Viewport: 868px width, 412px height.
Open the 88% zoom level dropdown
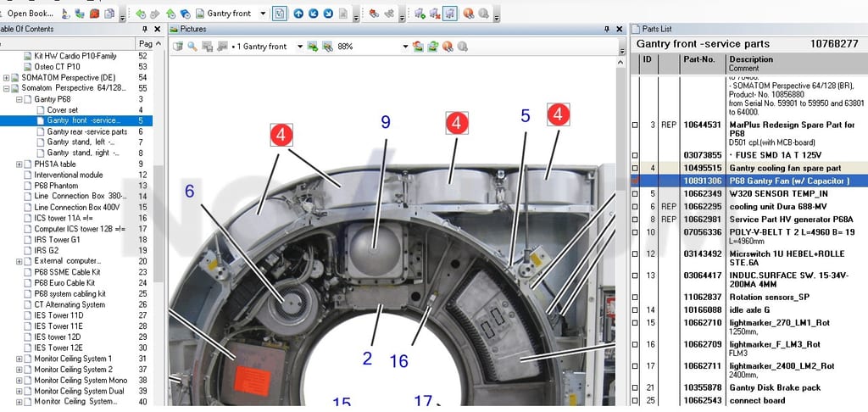[x=406, y=47]
